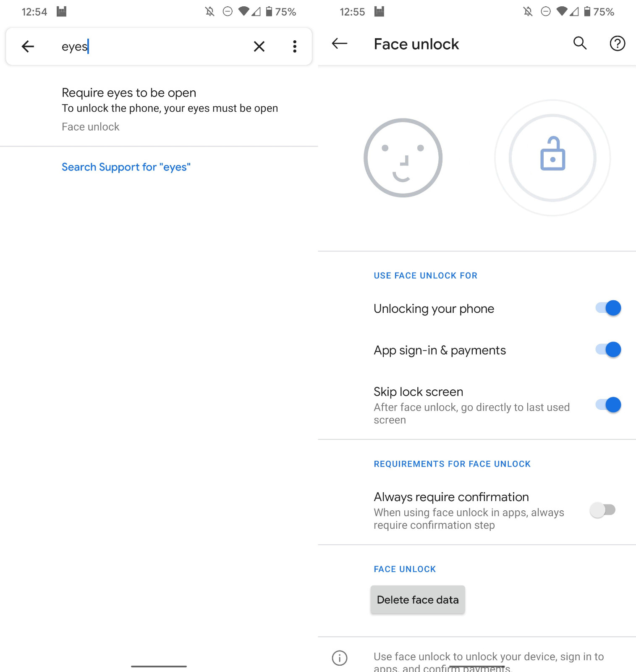Select the Skip lock screen setting label

(418, 392)
